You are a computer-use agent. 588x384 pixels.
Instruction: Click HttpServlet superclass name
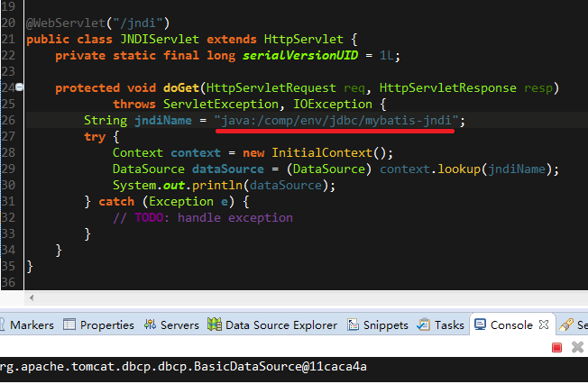(x=304, y=40)
